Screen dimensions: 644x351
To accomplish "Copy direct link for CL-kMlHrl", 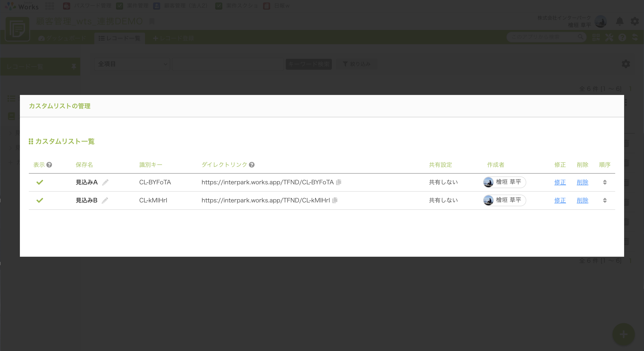I will point(335,200).
